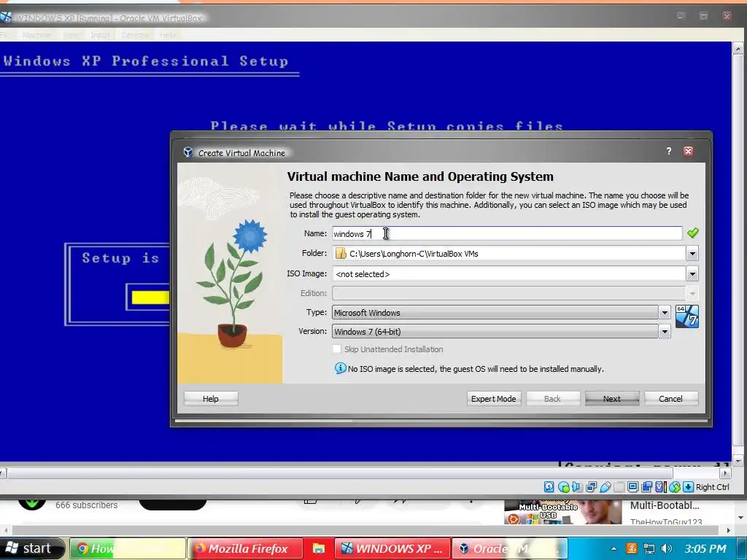Click the disabled Edition dropdown arrow
The width and height of the screenshot is (747, 560).
[692, 293]
